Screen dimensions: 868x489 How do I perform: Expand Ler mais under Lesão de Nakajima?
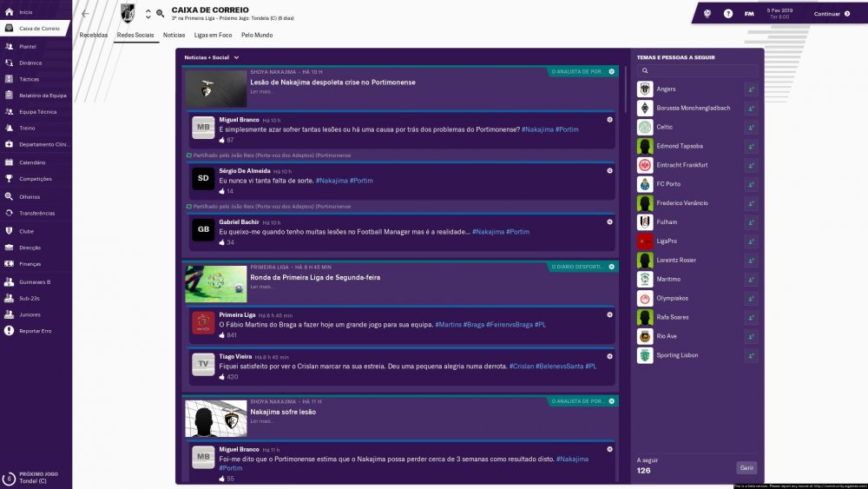point(261,92)
